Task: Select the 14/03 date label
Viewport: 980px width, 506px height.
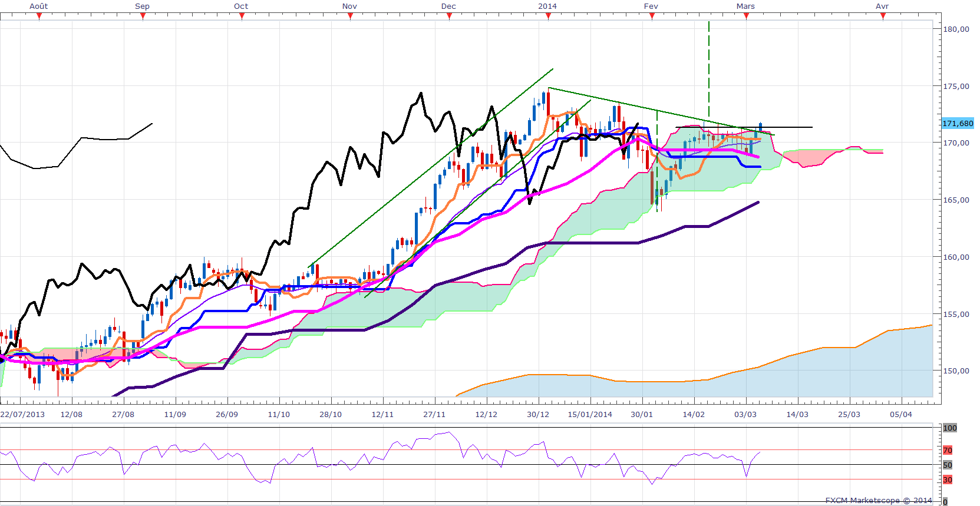Action: click(797, 414)
